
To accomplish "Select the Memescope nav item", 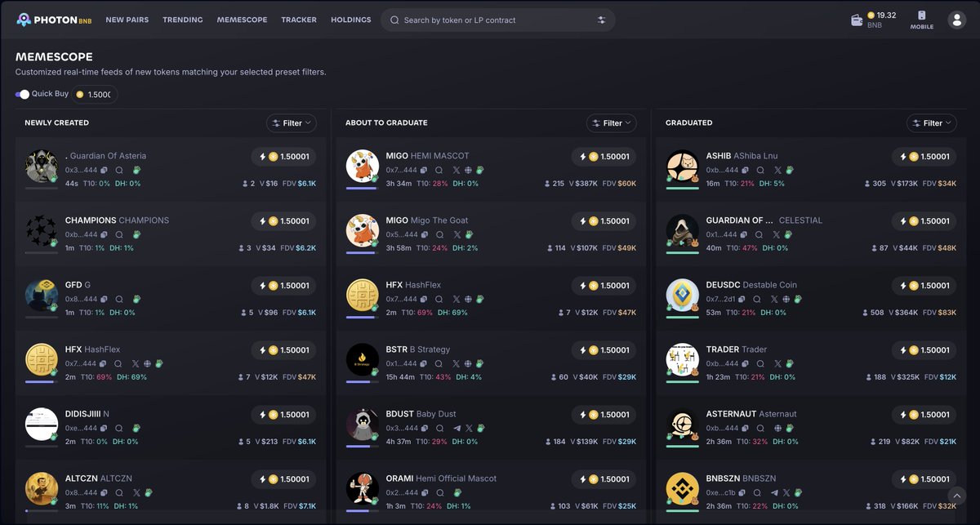I will tap(242, 20).
